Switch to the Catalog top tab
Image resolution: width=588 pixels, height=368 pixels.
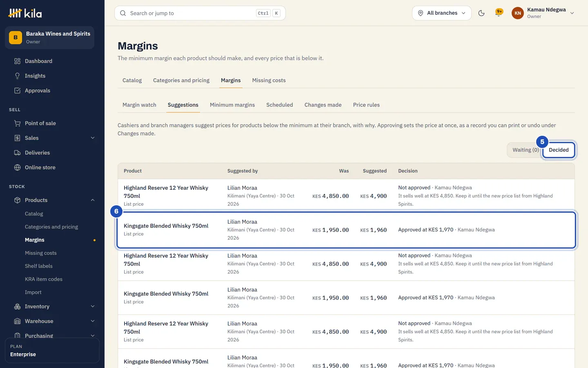(132, 81)
